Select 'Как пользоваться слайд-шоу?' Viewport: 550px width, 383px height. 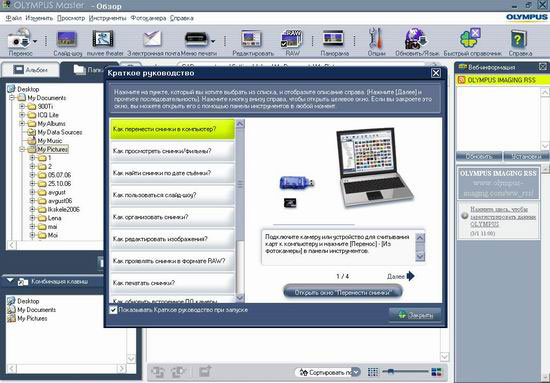172,195
